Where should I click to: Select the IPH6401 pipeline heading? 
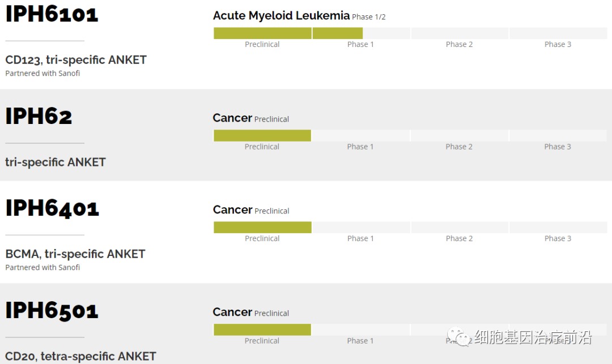coord(52,208)
